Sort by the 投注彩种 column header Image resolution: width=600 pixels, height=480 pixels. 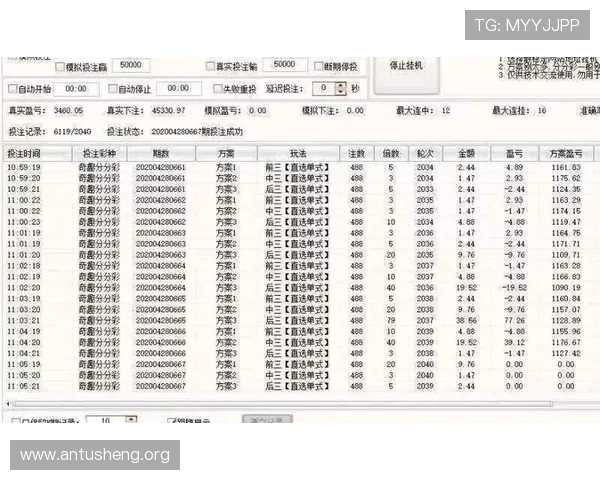[x=99, y=154]
